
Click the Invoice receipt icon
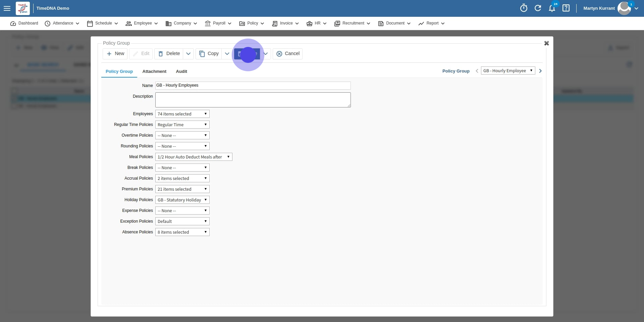(275, 24)
